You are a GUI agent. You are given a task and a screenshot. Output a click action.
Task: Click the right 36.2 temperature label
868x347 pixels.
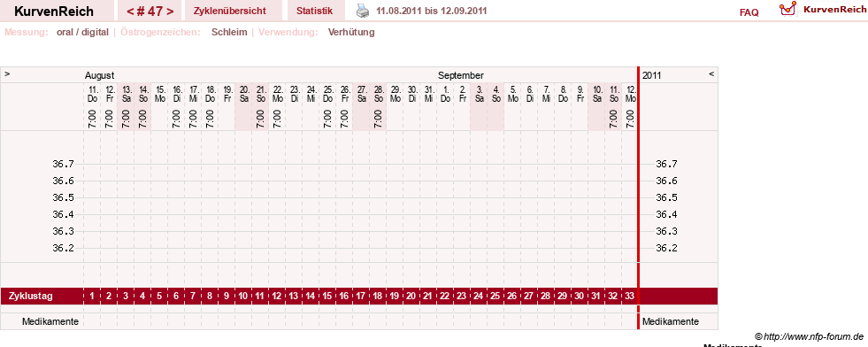tap(666, 248)
